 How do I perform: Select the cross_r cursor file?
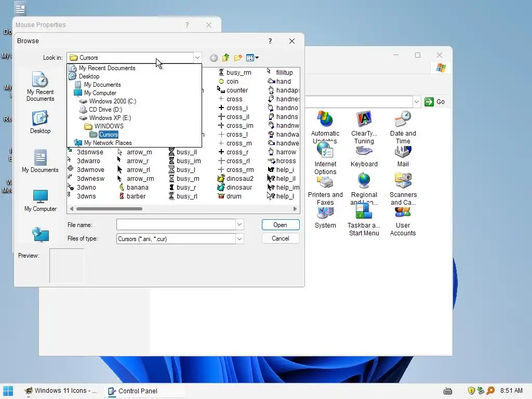click(x=233, y=152)
